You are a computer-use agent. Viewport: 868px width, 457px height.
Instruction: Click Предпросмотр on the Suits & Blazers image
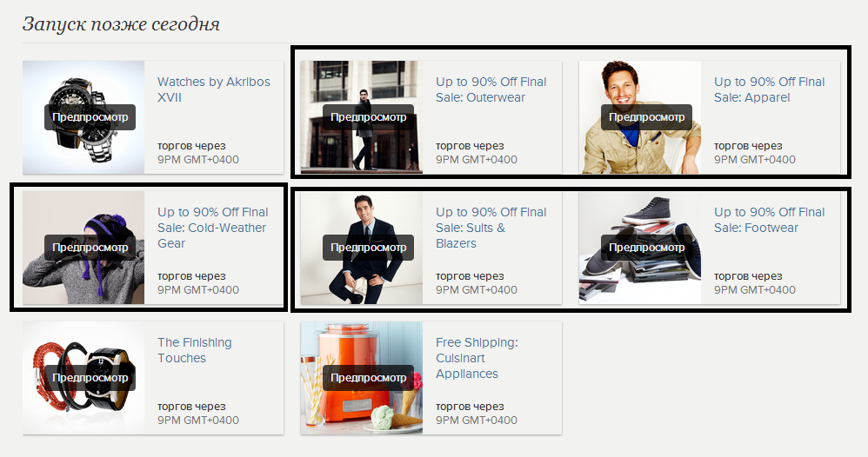coord(368,248)
